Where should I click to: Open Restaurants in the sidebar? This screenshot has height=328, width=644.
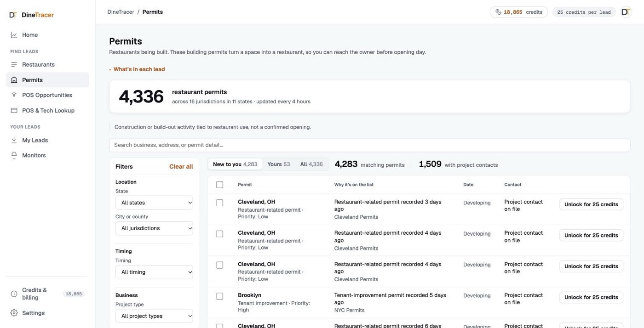pos(47,65)
